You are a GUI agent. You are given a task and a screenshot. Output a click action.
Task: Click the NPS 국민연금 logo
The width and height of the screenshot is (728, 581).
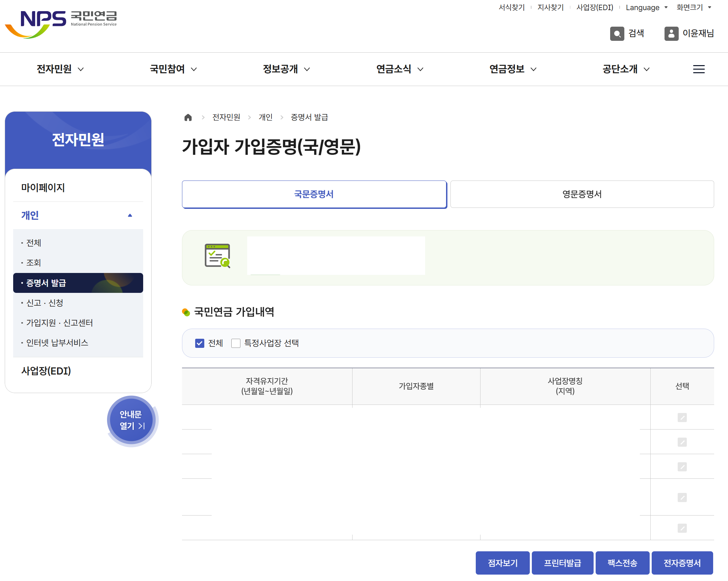pyautogui.click(x=61, y=24)
